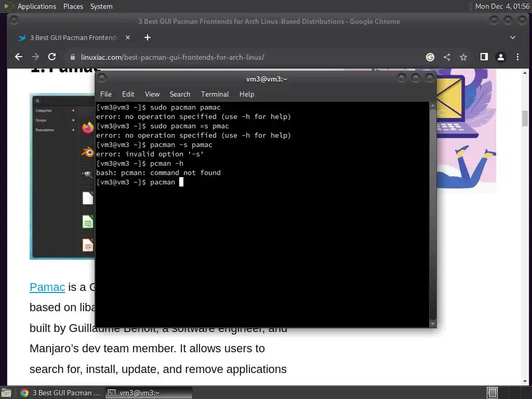Bookmark this page with the star icon

[463, 57]
